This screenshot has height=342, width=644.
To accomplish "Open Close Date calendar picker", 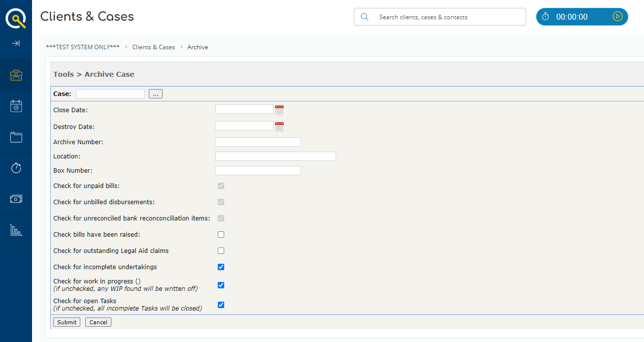I will (x=279, y=110).
